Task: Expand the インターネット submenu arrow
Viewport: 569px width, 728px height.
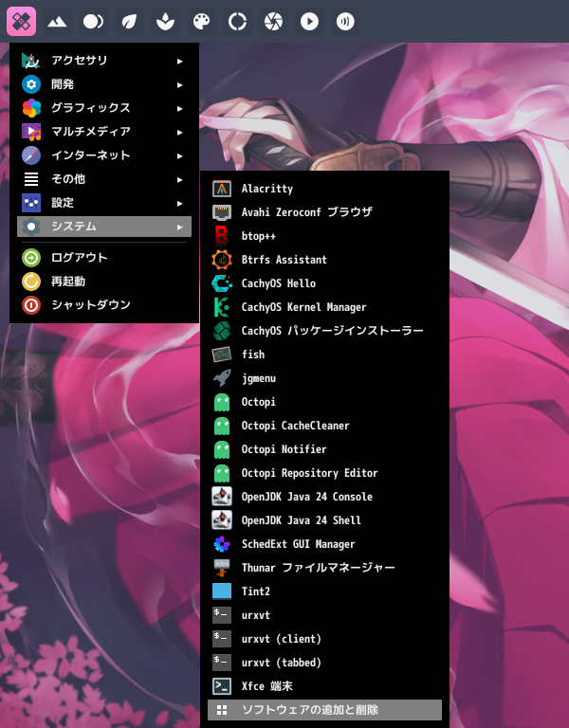Action: [180, 155]
